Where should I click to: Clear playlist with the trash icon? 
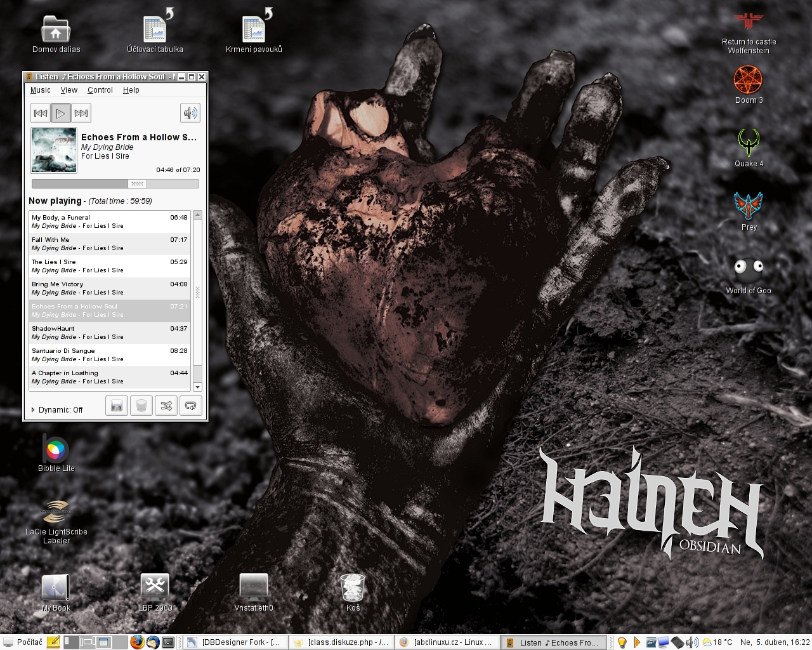pyautogui.click(x=141, y=406)
